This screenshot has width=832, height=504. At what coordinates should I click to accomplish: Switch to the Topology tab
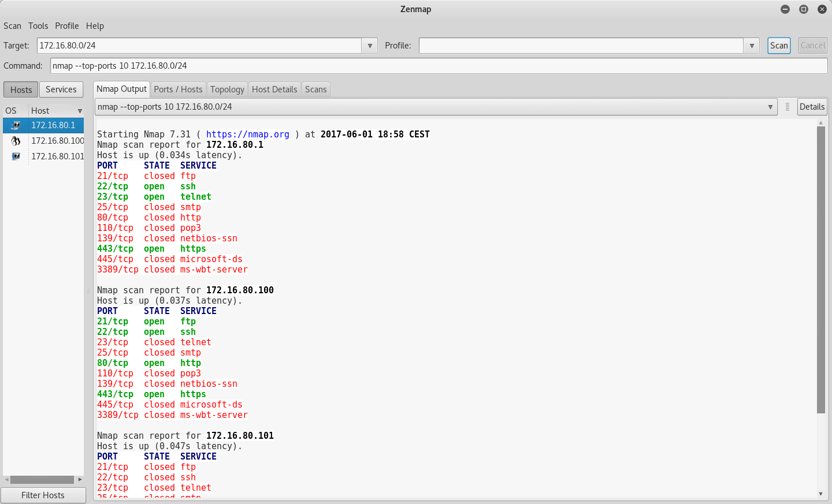(x=227, y=89)
